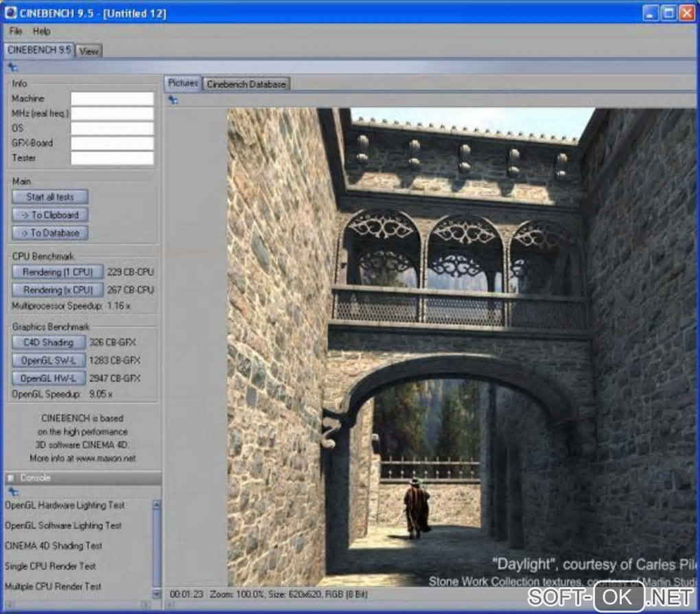Click the Console panel header label
Viewport: 700px width, 614px height.
(35, 478)
